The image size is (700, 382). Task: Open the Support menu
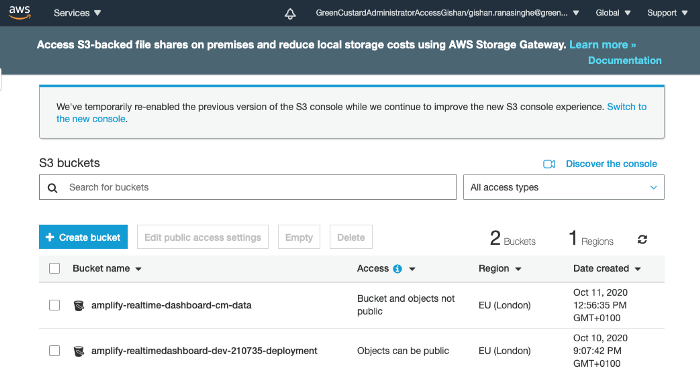pyautogui.click(x=667, y=13)
